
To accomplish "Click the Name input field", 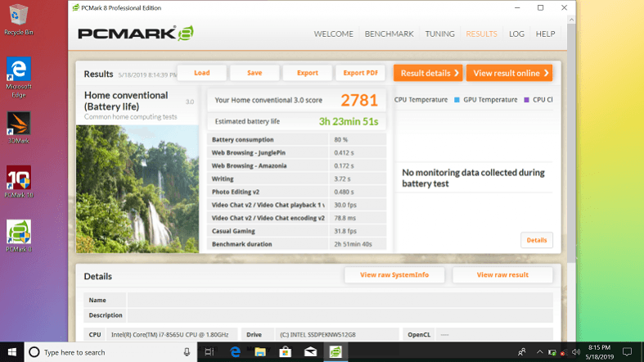I will [340, 301].
